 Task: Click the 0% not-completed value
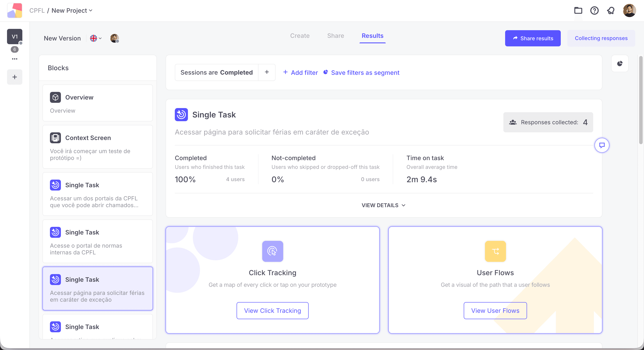tap(278, 179)
